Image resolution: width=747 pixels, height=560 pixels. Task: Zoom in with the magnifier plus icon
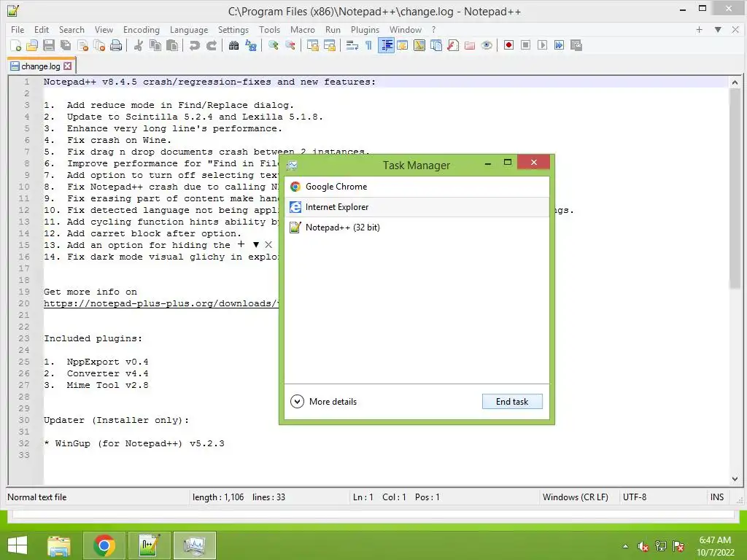[x=273, y=45]
